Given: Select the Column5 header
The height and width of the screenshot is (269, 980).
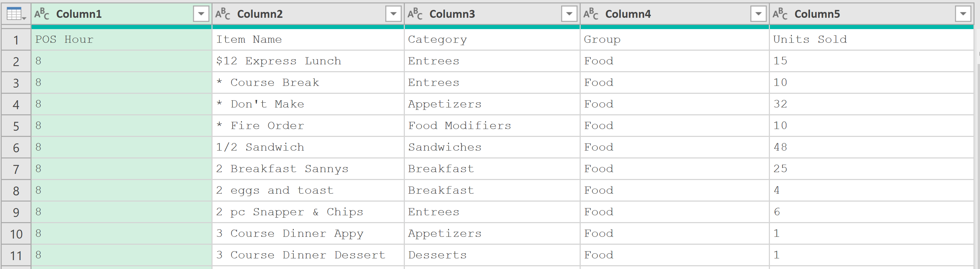Looking at the screenshot, I should coord(872,14).
